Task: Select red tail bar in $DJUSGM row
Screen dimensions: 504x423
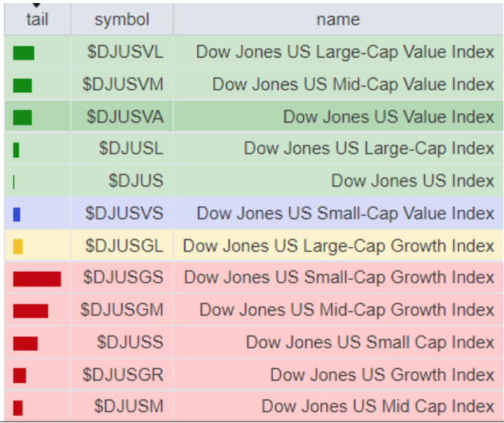Action: 30,311
